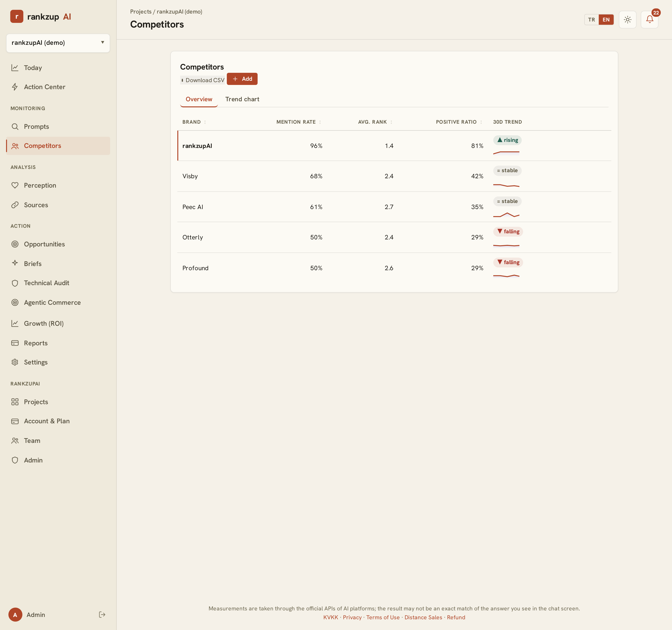Screen dimensions: 672x630
Task: Click the Prompts magnifier icon
Action: (x=15, y=126)
